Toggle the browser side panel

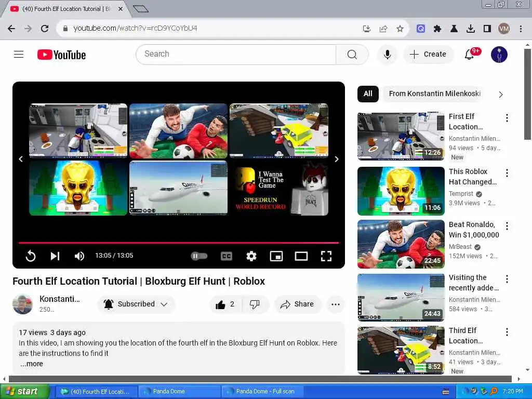[x=487, y=29]
